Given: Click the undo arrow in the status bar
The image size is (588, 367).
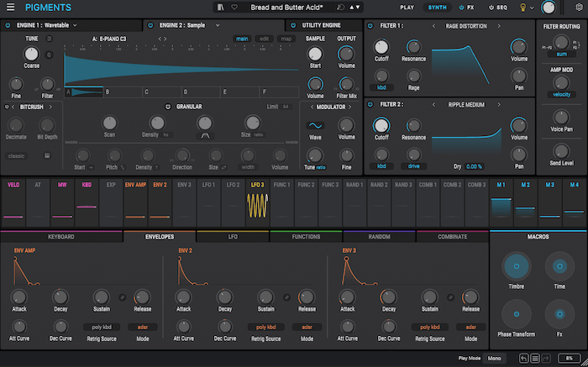Looking at the screenshot, I should [522, 358].
